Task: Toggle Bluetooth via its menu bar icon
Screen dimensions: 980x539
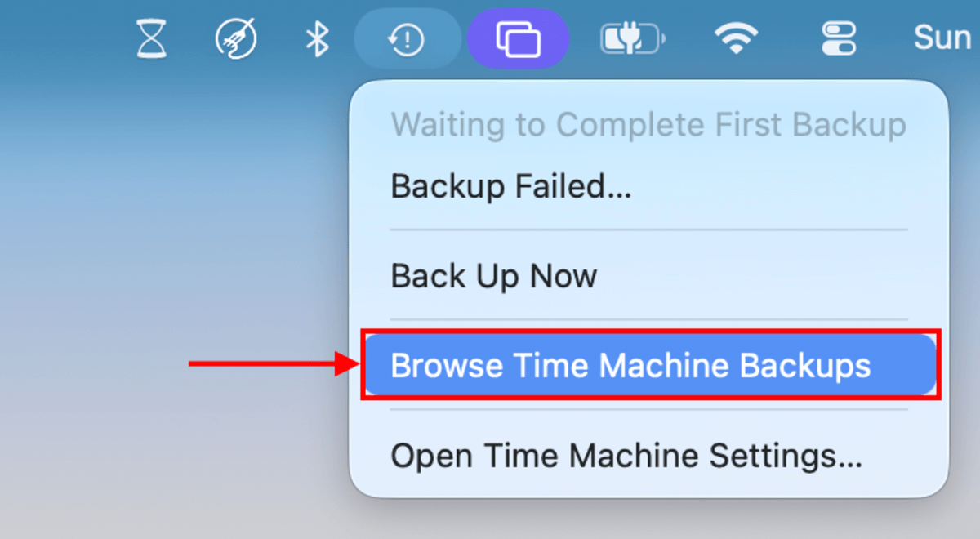Action: tap(316, 38)
